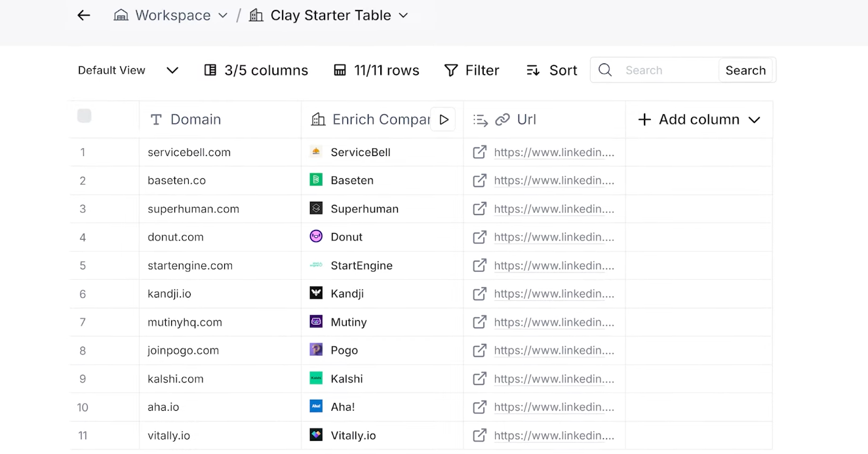Expand the Clay Starter Table chevron
The width and height of the screenshot is (868, 454).
click(x=403, y=15)
